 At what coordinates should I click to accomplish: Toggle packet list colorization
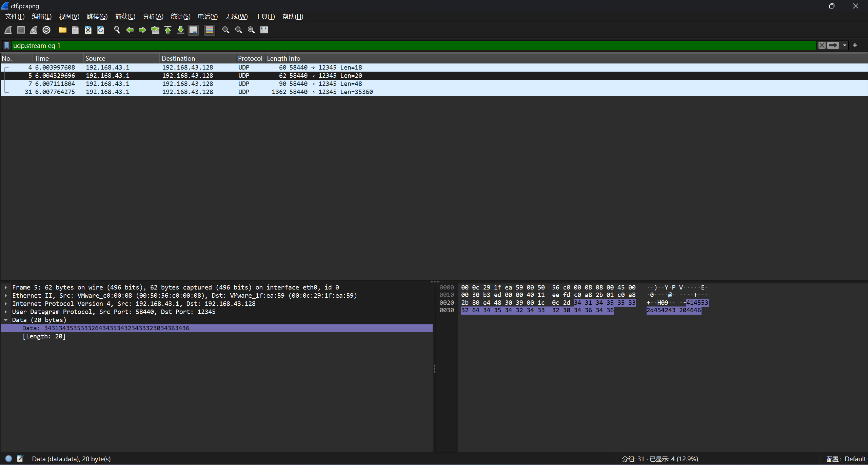210,30
